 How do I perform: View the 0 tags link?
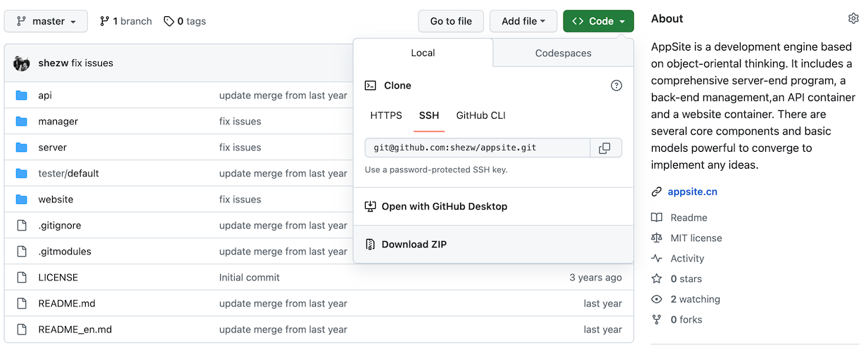184,21
